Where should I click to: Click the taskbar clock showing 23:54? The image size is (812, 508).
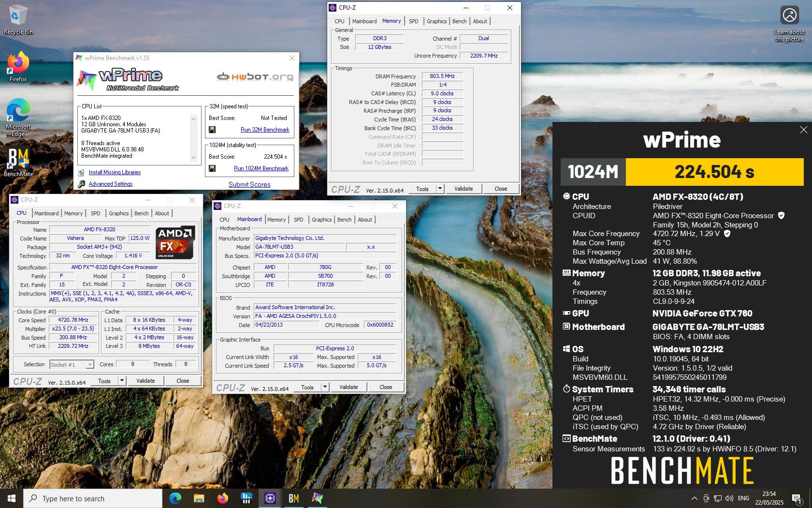pos(769,498)
